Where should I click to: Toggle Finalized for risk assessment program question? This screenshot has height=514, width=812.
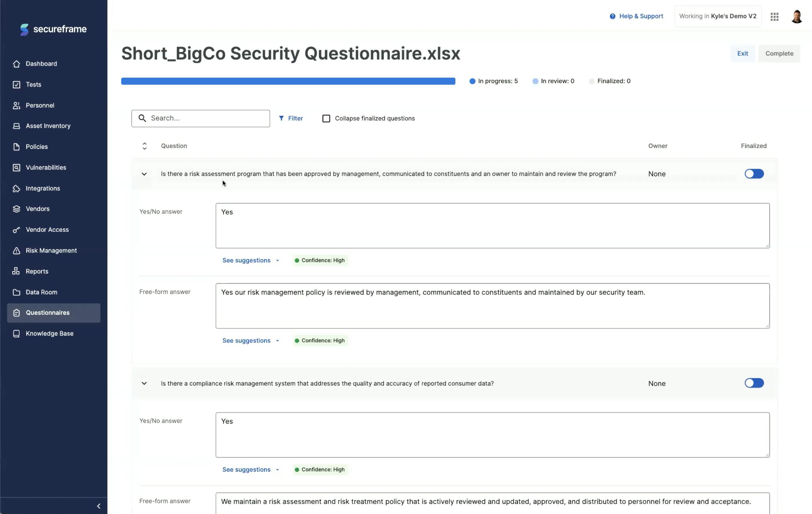pyautogui.click(x=754, y=174)
